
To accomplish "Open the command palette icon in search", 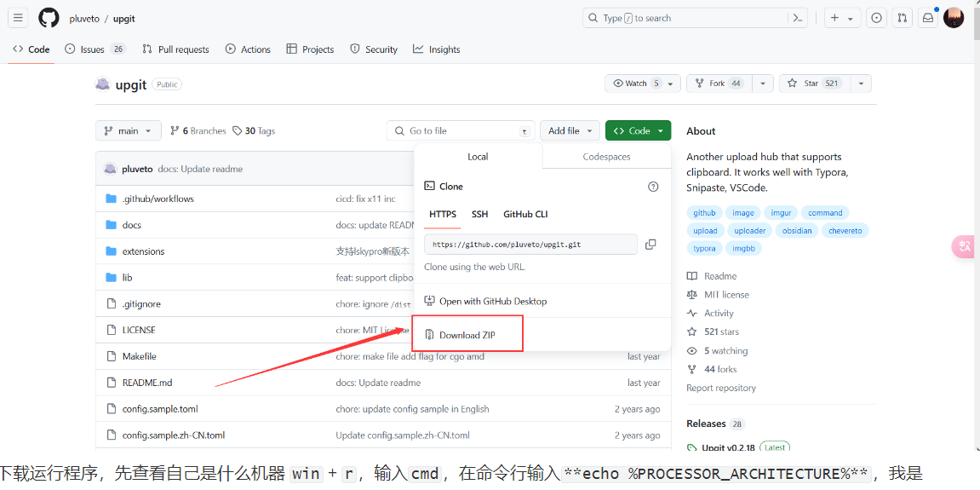I will pos(798,18).
